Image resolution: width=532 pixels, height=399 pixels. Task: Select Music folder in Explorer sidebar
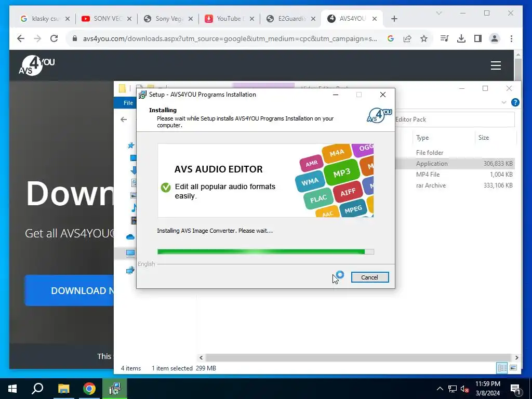pyautogui.click(x=134, y=208)
